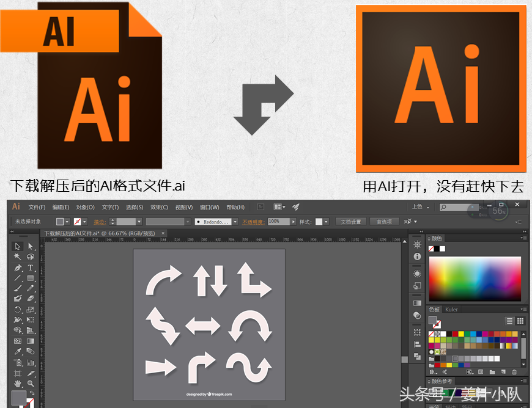This screenshot has width=532, height=408.
Task: Open the Redondo brush definition dropdown
Action: point(235,222)
